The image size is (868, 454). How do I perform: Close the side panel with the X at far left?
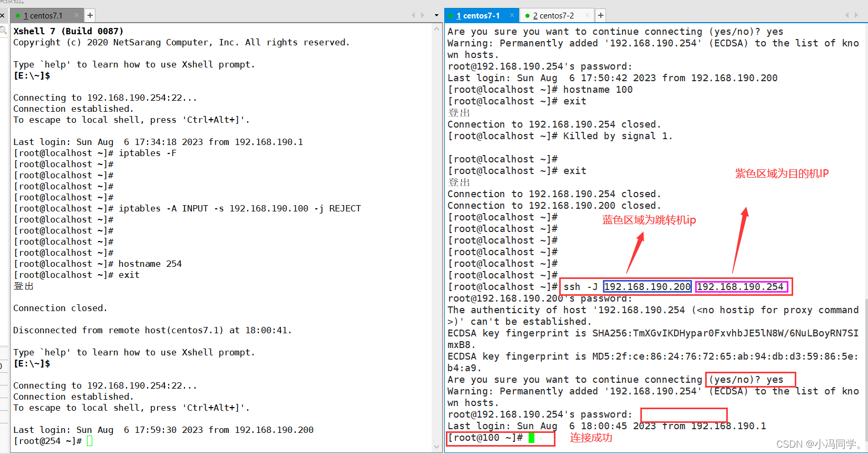pyautogui.click(x=2, y=16)
